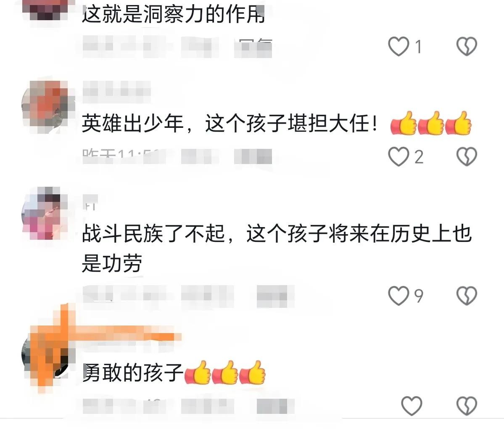Tap reply under 战斗民族了不起 comment

(x=275, y=296)
